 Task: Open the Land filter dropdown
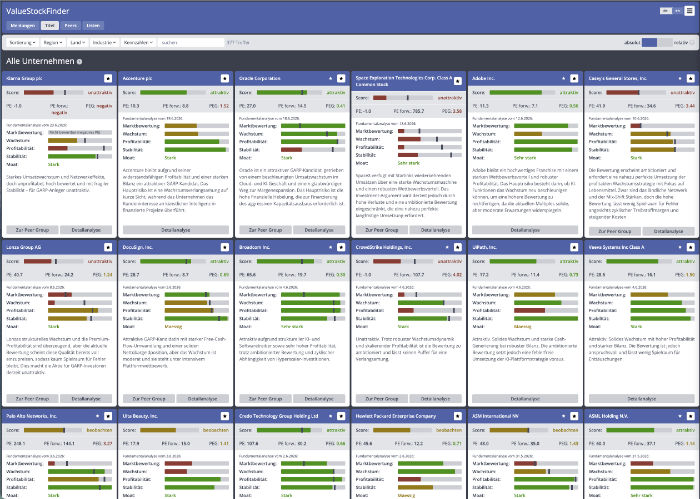tap(77, 42)
